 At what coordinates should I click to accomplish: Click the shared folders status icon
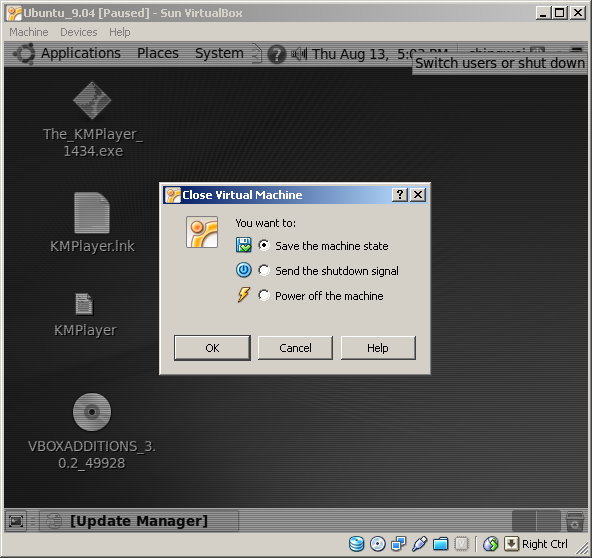coord(440,544)
